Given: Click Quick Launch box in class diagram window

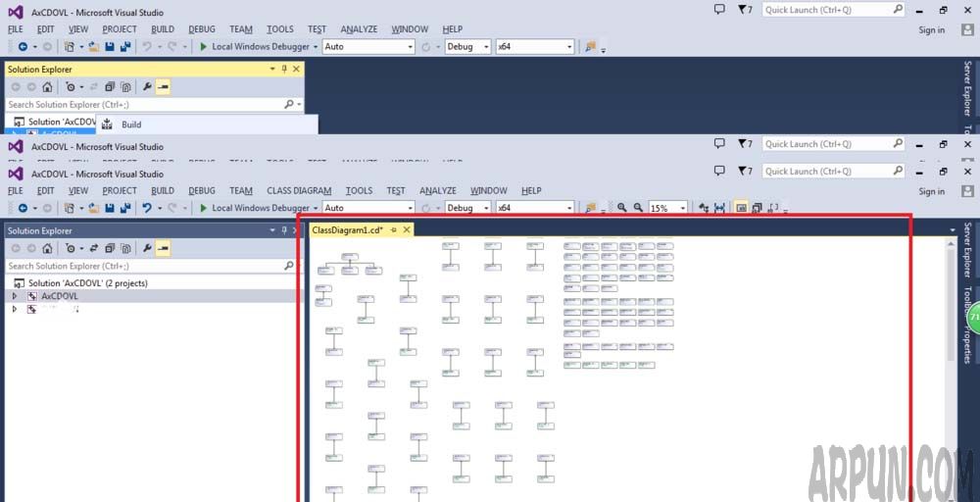Looking at the screenshot, I should 833,171.
